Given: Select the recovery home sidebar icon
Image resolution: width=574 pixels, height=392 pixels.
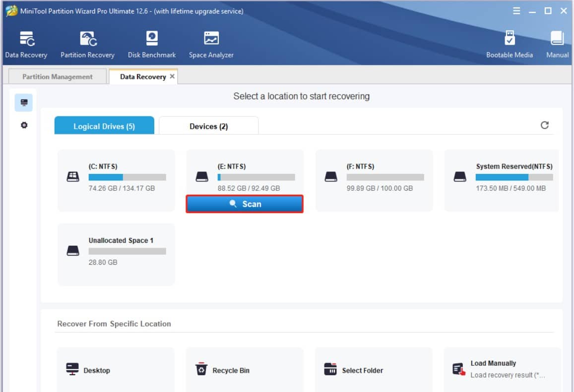Looking at the screenshot, I should click(x=24, y=103).
